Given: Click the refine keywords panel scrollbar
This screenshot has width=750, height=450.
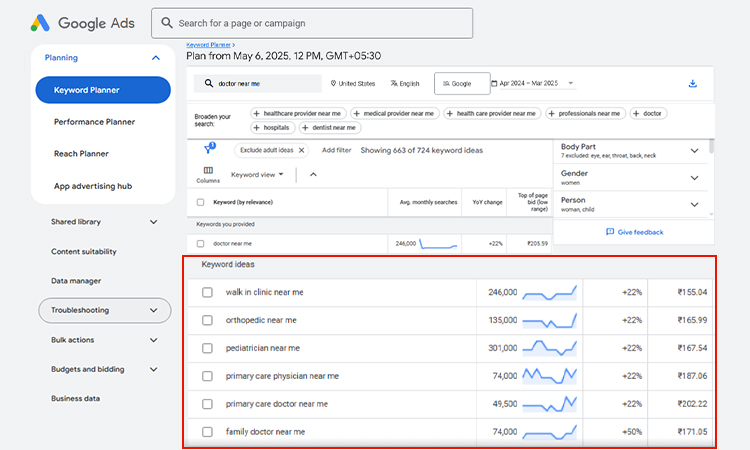Looking at the screenshot, I should tap(711, 146).
